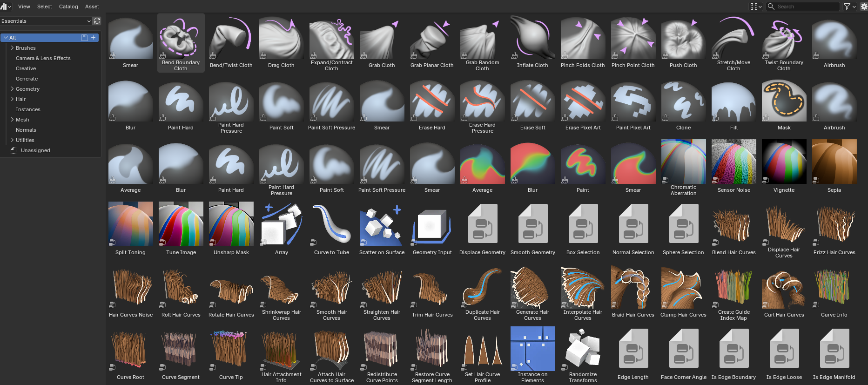This screenshot has width=868, height=385.
Task: Open the Catalog menu
Action: coord(68,7)
